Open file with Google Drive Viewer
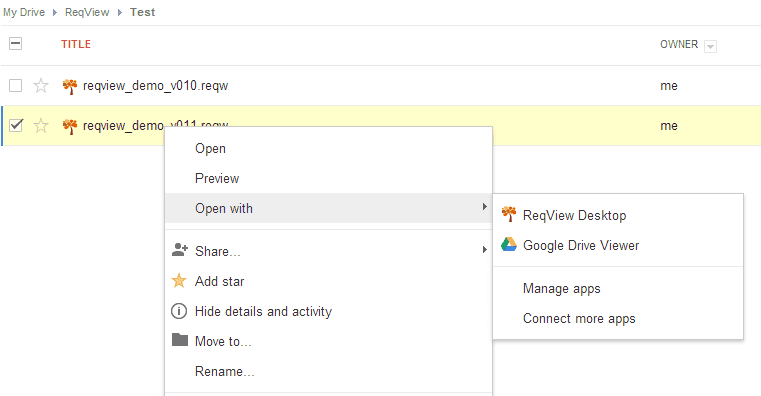 [x=618, y=245]
